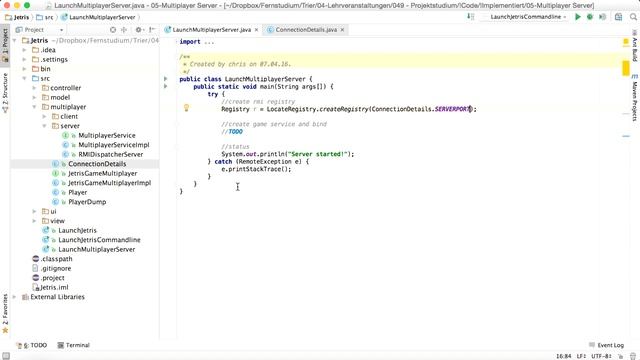This screenshot has width=640, height=360.
Task: Expand the client package
Action: click(x=44, y=116)
